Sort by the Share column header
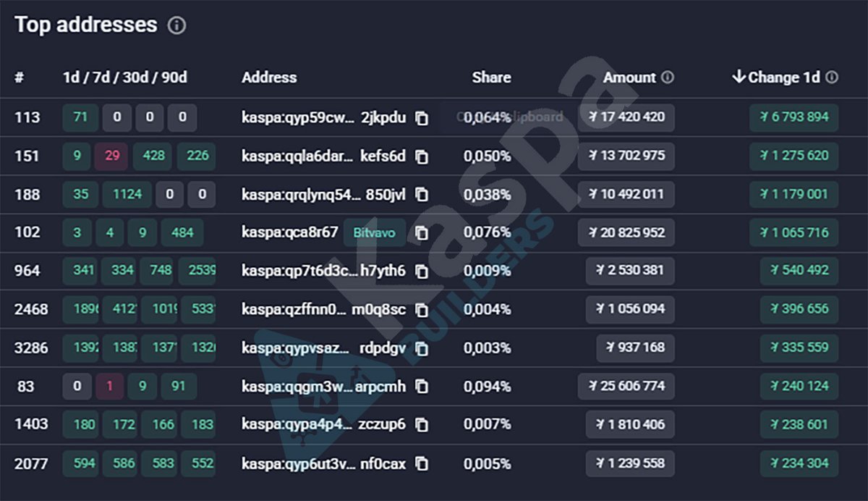This screenshot has width=868, height=501. (491, 77)
